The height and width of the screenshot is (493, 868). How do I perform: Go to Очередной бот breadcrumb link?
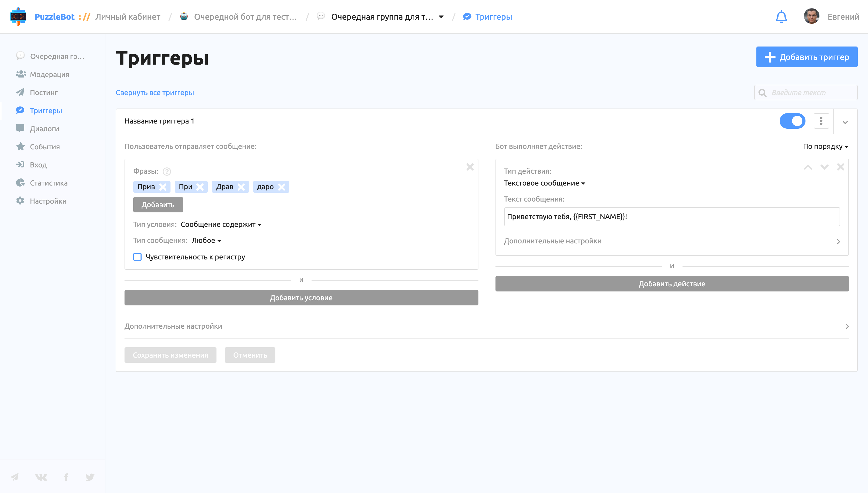tap(245, 17)
